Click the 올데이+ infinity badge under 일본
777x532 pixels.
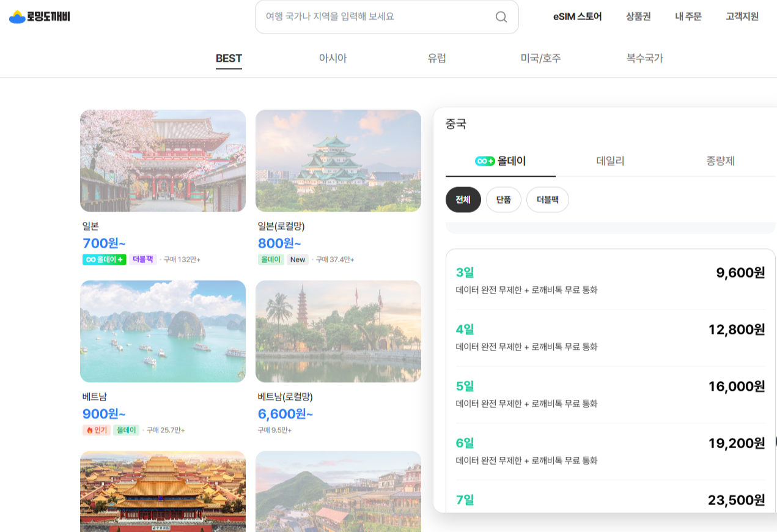coord(105,259)
